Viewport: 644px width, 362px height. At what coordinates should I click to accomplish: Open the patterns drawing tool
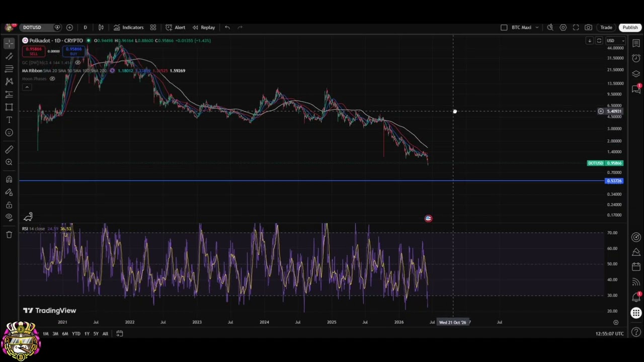pos(9,81)
